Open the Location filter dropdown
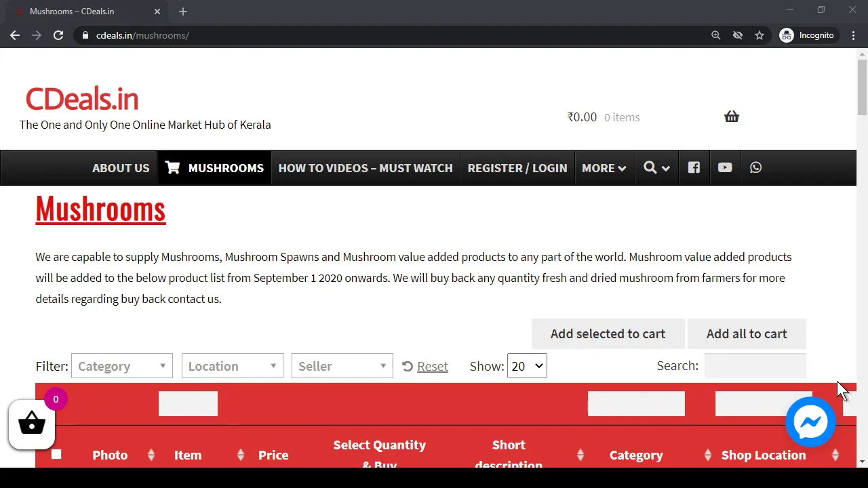This screenshot has width=868, height=488. coord(232,366)
